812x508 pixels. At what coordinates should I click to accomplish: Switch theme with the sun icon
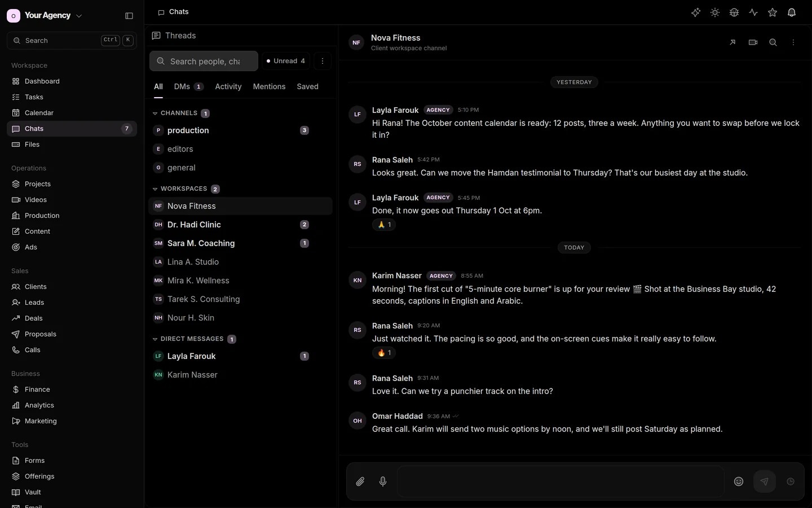tap(715, 12)
